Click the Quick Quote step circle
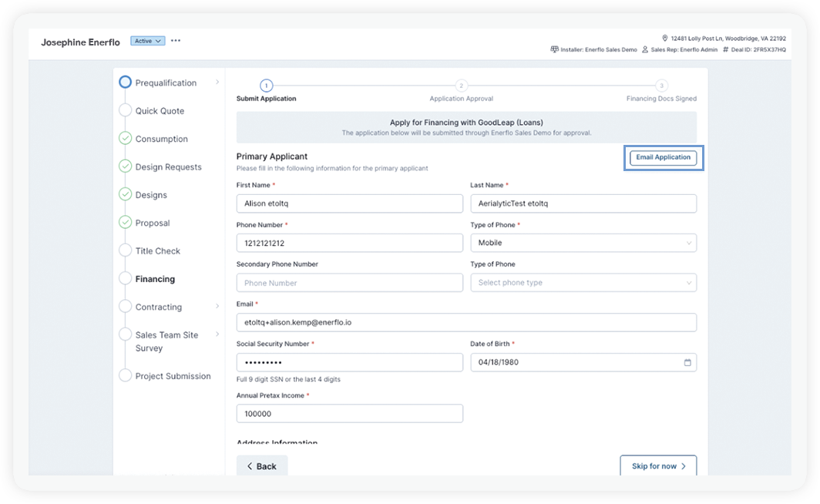 click(125, 110)
